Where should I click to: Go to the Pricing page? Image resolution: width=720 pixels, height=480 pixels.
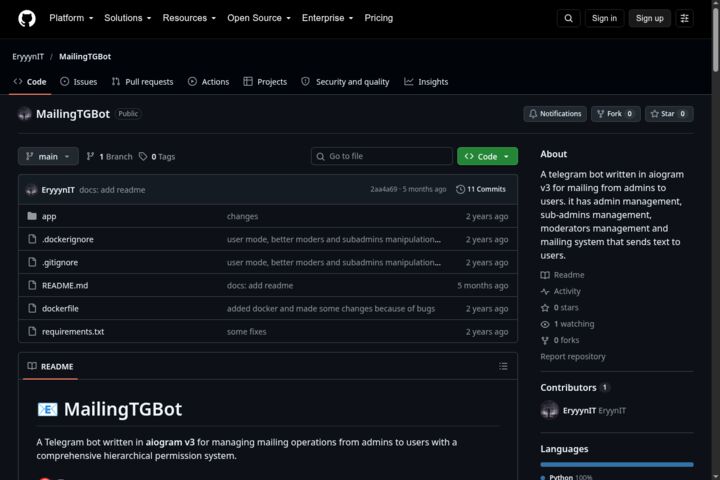coord(378,18)
